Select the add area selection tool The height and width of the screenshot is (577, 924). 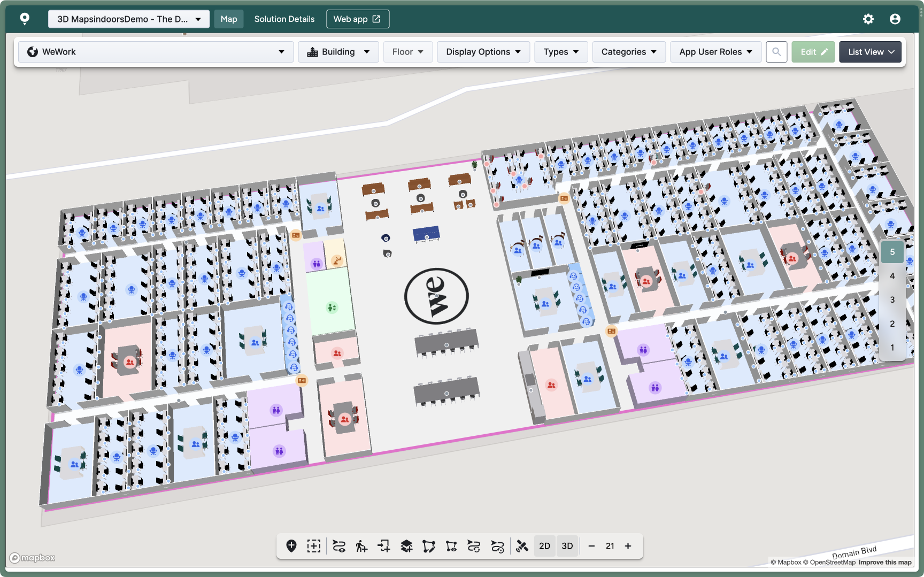[314, 546]
